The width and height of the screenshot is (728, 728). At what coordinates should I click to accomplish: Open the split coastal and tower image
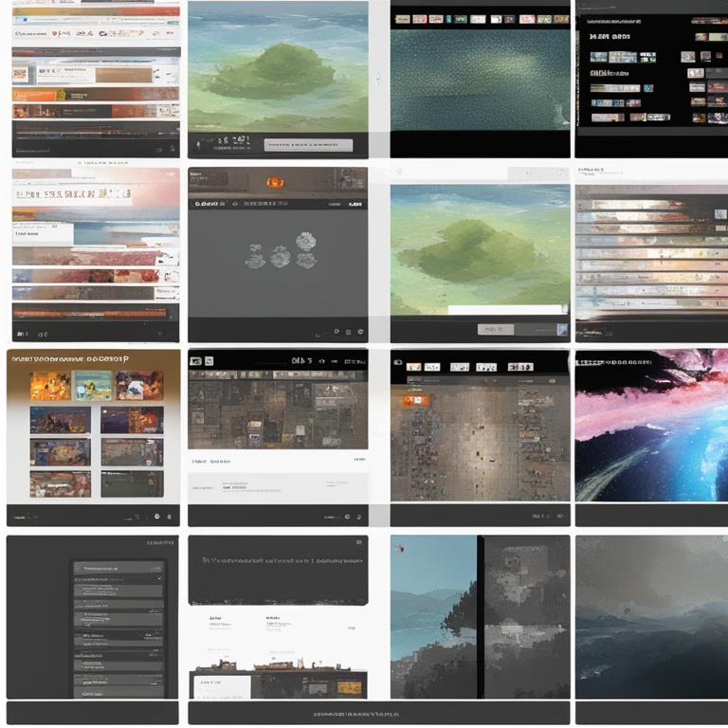coord(480,616)
